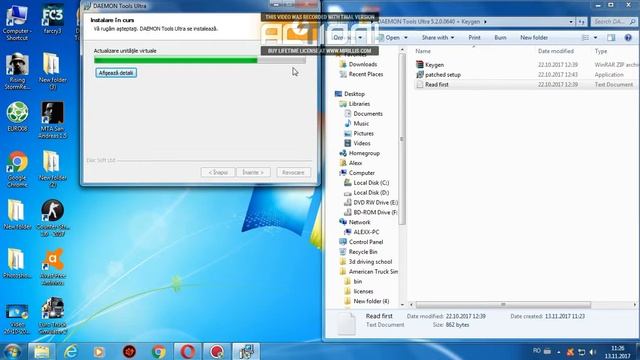
Task: Launch Internet Explorer from the taskbar
Action: click(71, 351)
